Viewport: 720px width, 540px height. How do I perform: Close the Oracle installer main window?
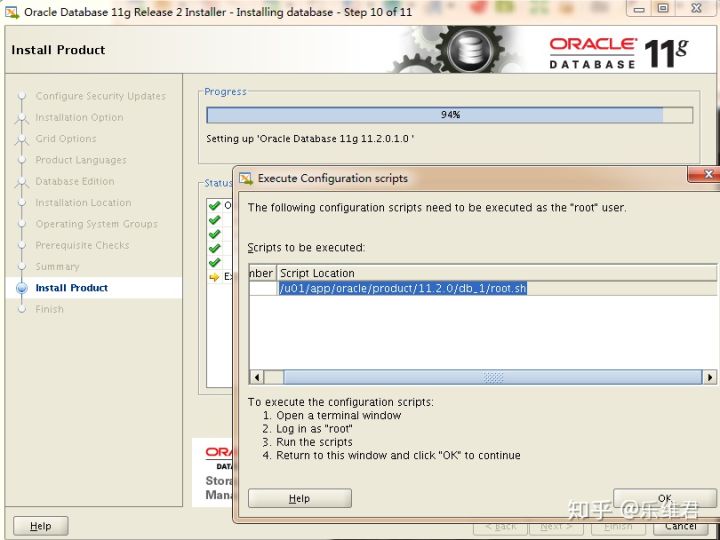click(x=697, y=8)
